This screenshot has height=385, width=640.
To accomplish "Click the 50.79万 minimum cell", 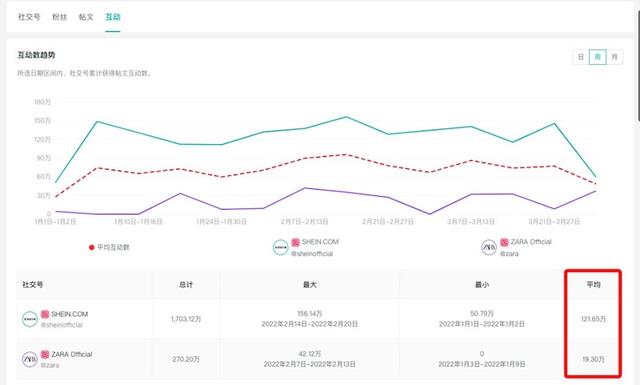I will tap(482, 314).
